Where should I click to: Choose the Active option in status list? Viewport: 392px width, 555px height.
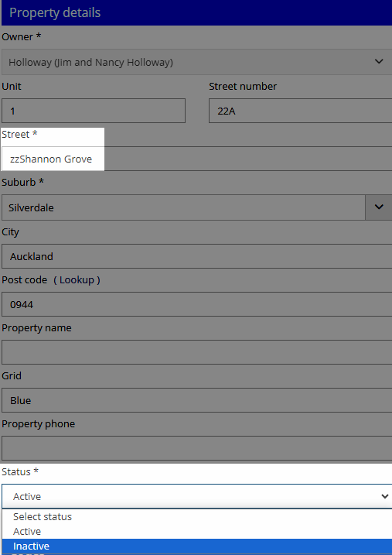coord(196,531)
